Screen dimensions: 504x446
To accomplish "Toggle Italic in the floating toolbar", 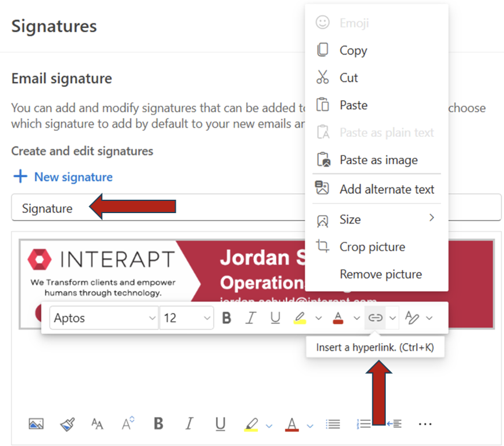I will coord(251,318).
